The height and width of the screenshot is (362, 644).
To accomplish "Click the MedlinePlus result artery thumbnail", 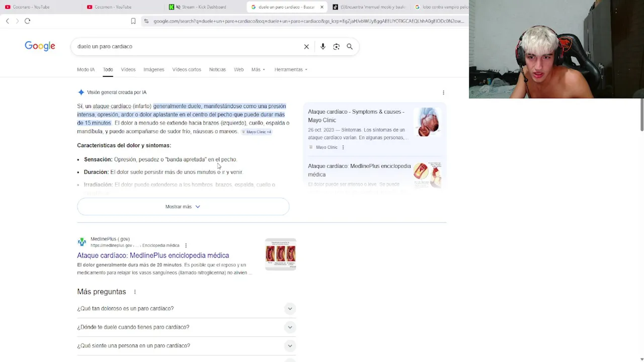I will [281, 254].
